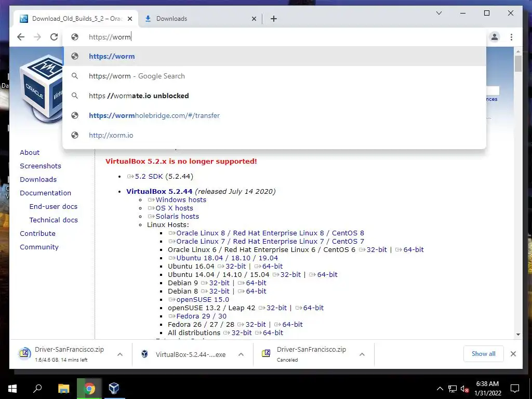532x399 pixels.
Task: Click globe icon beside xorm.io suggestion
Action: coord(75,135)
